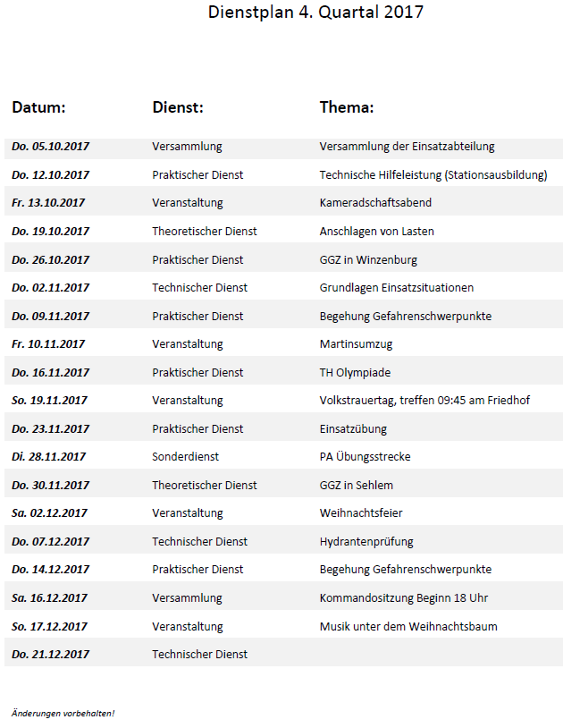Viewport: 563px width, 728px height.
Task: Select the Volkstrauertag Friedhof entry
Action: tap(424, 401)
